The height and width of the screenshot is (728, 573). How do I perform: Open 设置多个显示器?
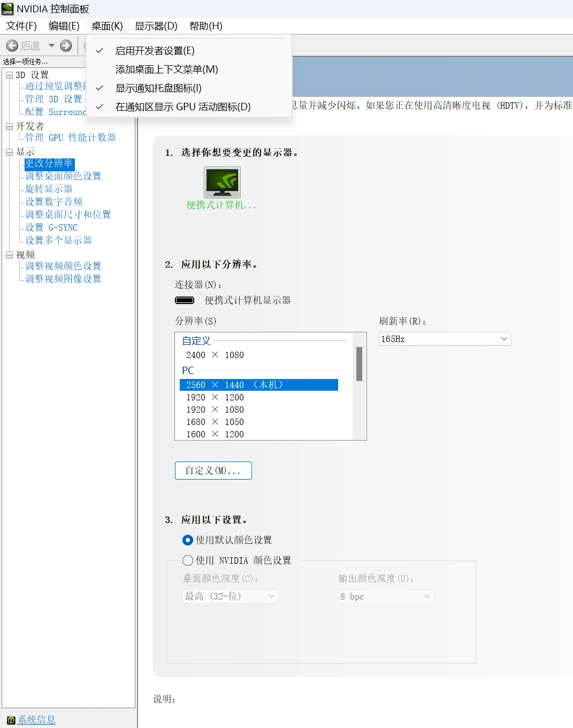point(58,240)
